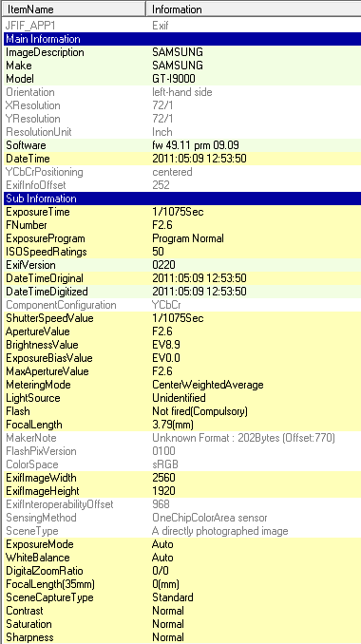The image size is (361, 644).
Task: Click the ExifInfoOffset value 252
Action: pyautogui.click(x=161, y=185)
